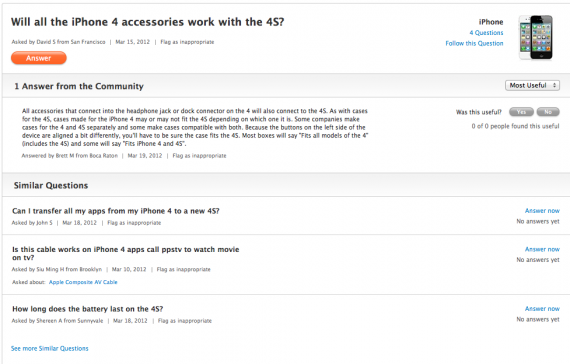Flag Brett M's answer as inappropriate

[x=199, y=156]
